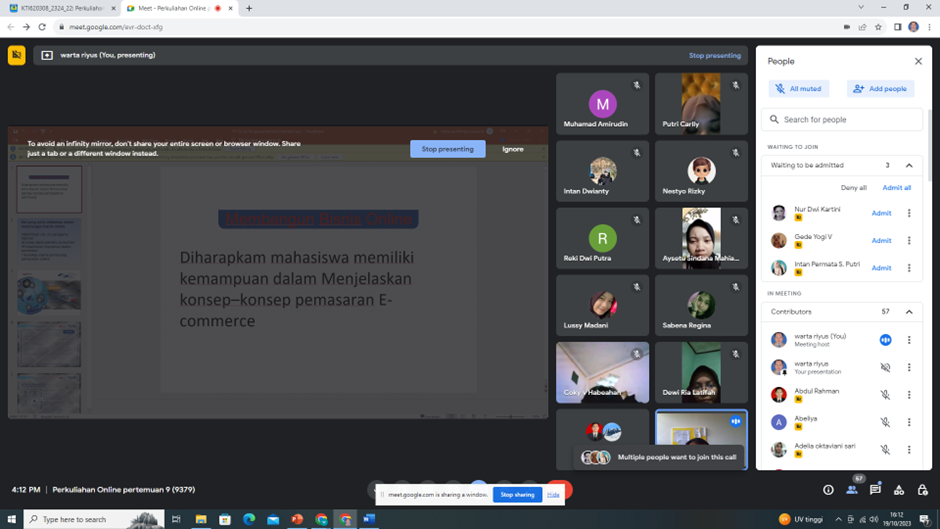Toggle mic for Adelia oktaviani sari

click(x=885, y=449)
